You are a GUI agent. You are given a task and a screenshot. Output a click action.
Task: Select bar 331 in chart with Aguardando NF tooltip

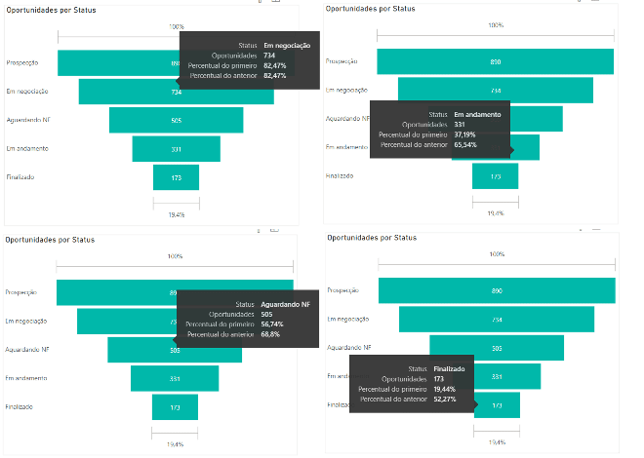[175, 378]
